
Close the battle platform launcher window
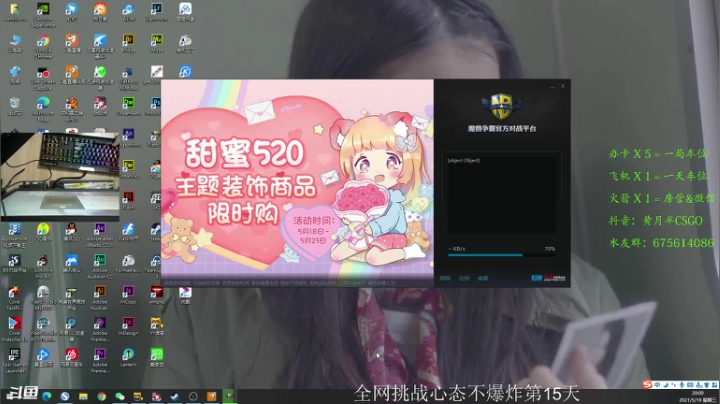pos(562,86)
